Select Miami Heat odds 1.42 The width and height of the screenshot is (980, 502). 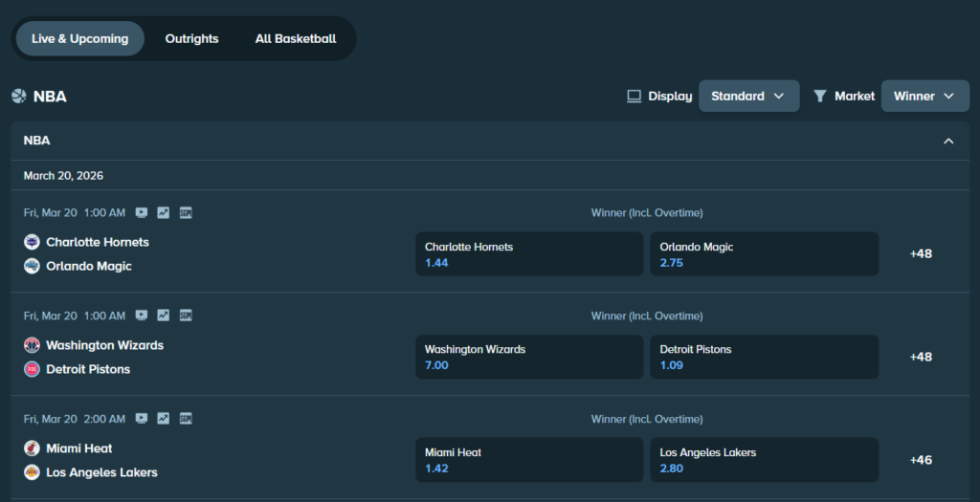(528, 460)
